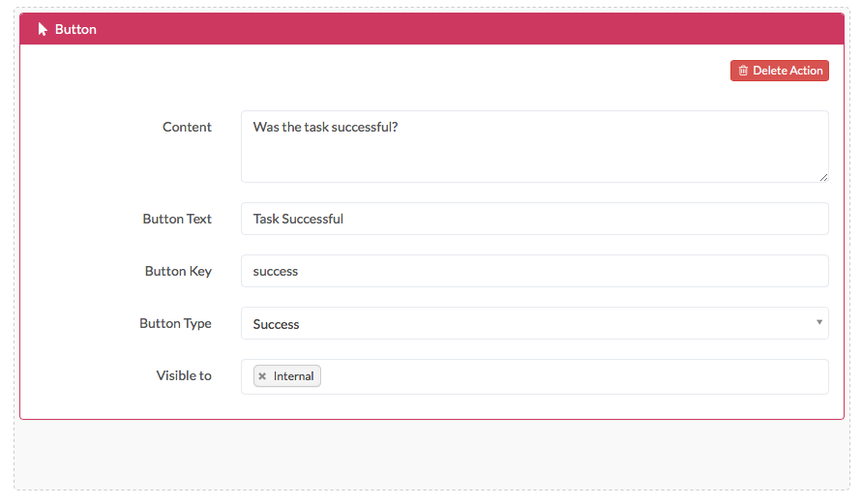
Task: Click the trash icon on Delete Action
Action: [x=743, y=71]
